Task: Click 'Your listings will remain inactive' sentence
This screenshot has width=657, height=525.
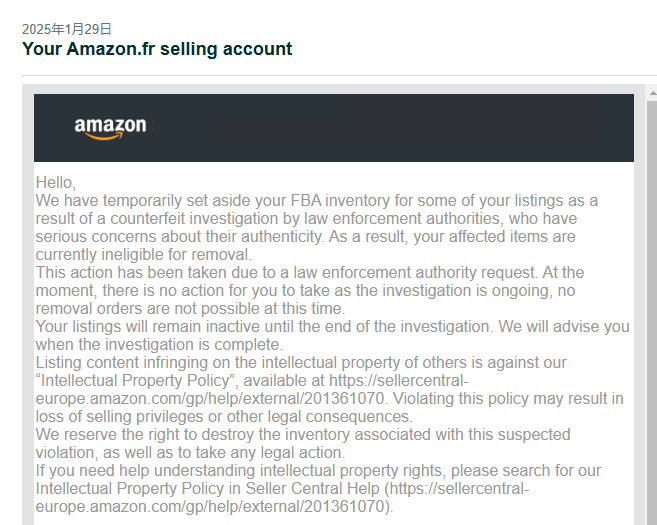Action: pos(332,335)
